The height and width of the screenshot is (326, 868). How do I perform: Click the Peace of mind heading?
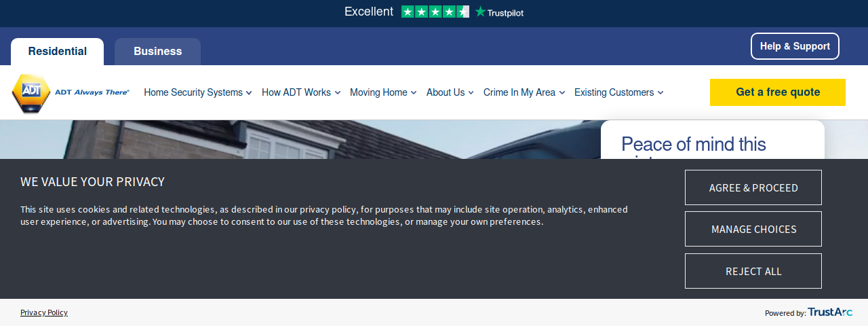(x=694, y=145)
